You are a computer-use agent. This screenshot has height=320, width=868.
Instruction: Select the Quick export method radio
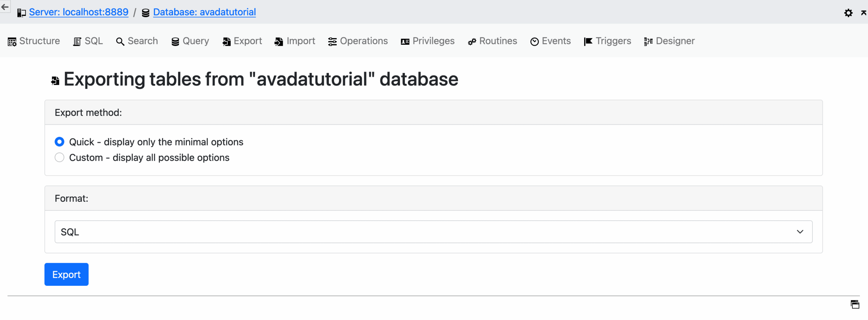tap(59, 142)
